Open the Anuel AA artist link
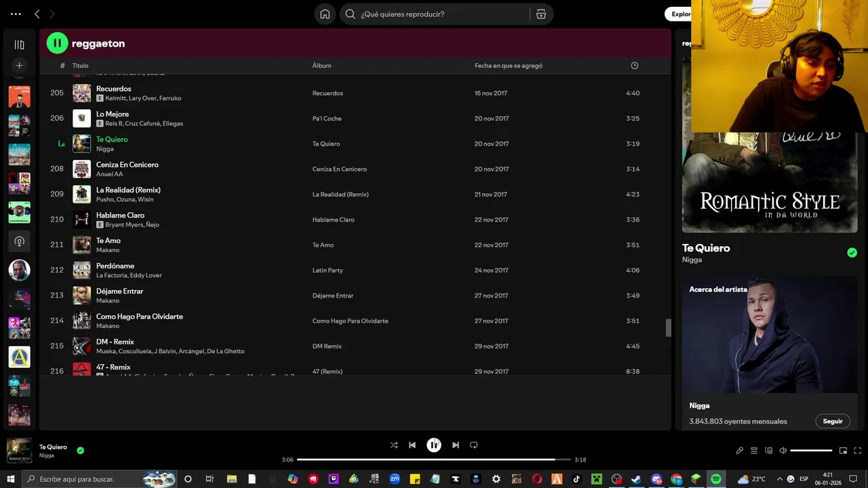 [109, 174]
